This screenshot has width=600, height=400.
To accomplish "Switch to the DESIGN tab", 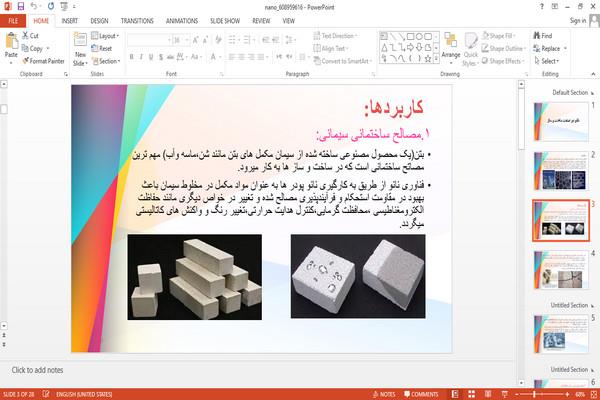I will click(x=99, y=21).
